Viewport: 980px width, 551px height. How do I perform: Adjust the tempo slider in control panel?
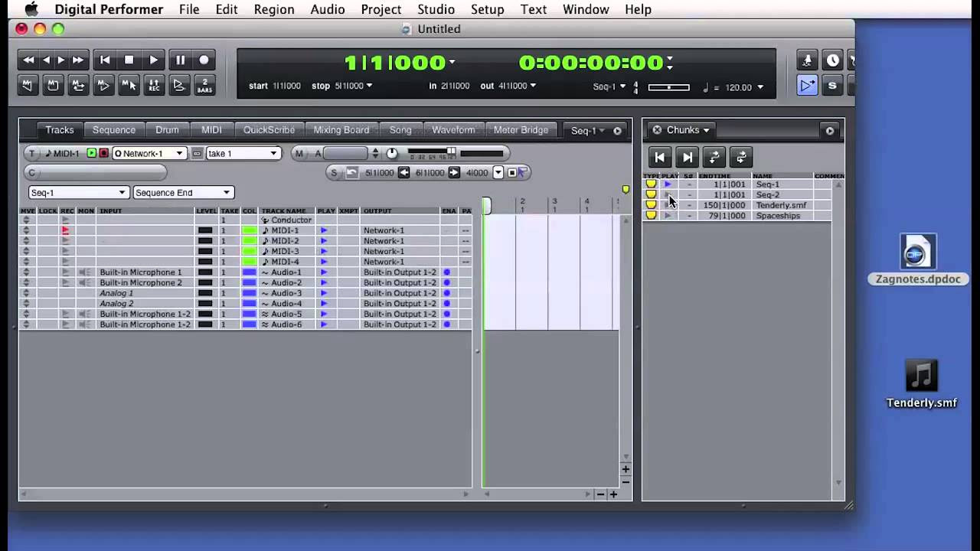[x=668, y=87]
